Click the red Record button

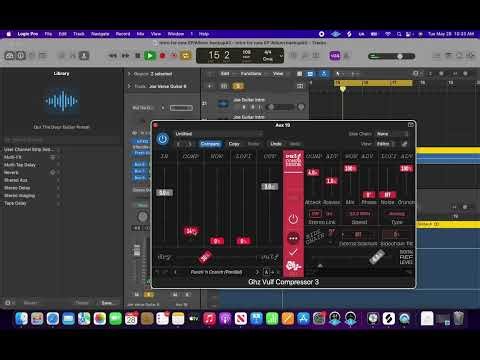[163, 56]
